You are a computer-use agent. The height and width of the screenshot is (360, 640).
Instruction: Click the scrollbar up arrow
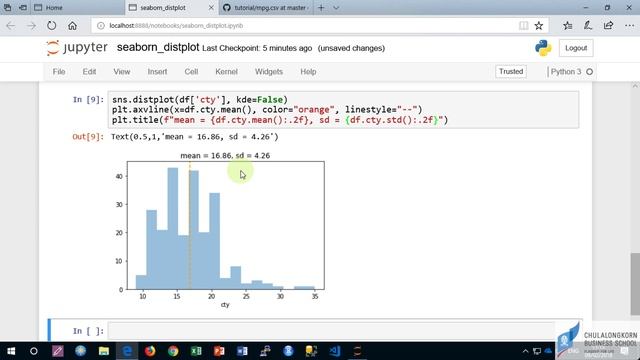(635, 86)
